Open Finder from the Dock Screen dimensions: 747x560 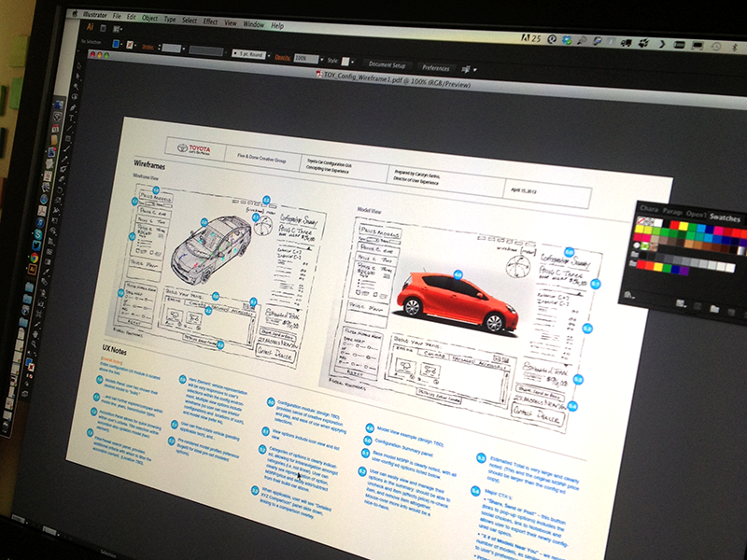point(59,105)
